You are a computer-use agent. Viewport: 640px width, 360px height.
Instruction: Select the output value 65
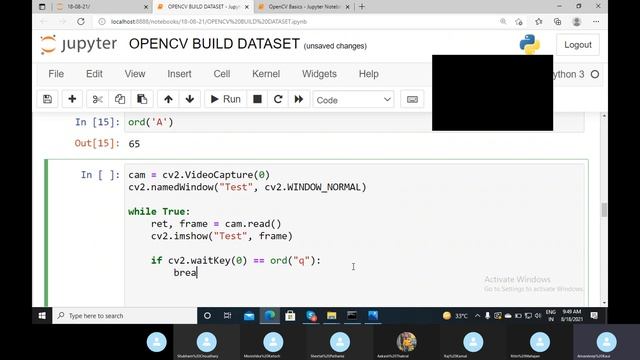pos(134,144)
